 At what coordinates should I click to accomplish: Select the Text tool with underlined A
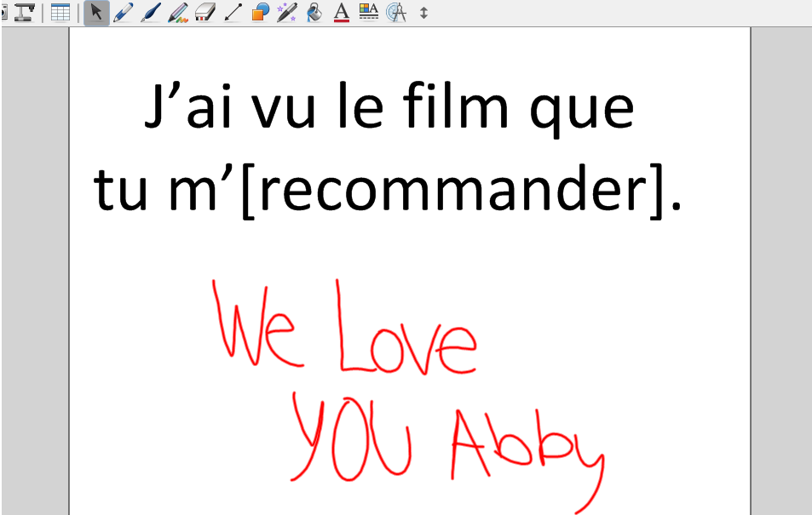[341, 12]
